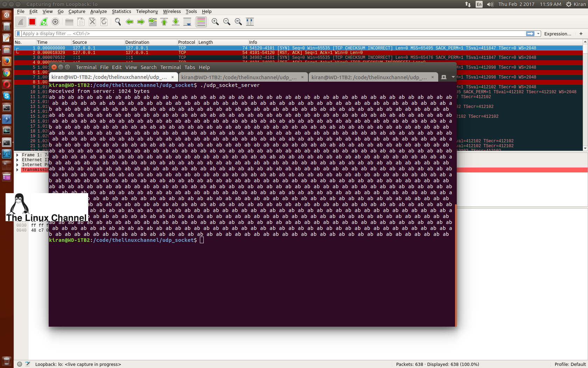
Task: Open the Telephony menu
Action: pos(147,11)
